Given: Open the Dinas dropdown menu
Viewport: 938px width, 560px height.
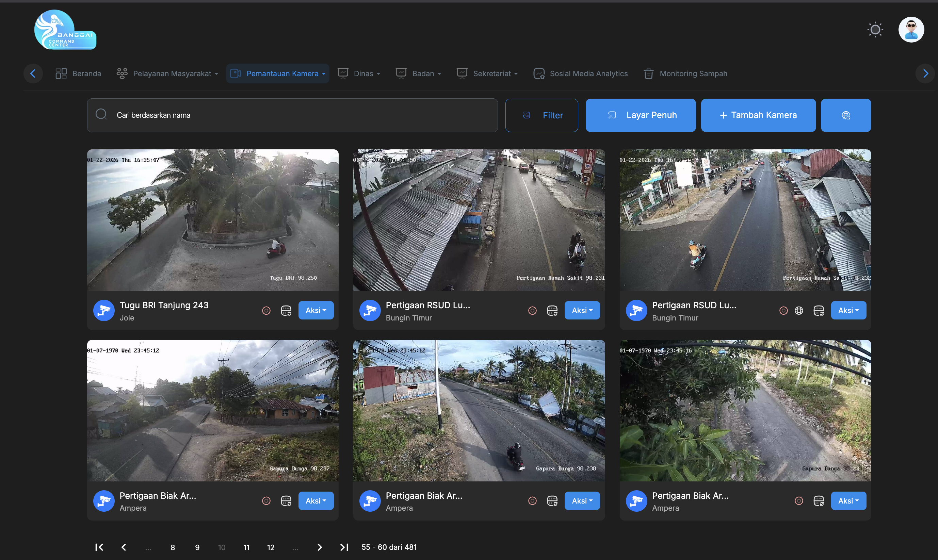Looking at the screenshot, I should [x=359, y=73].
